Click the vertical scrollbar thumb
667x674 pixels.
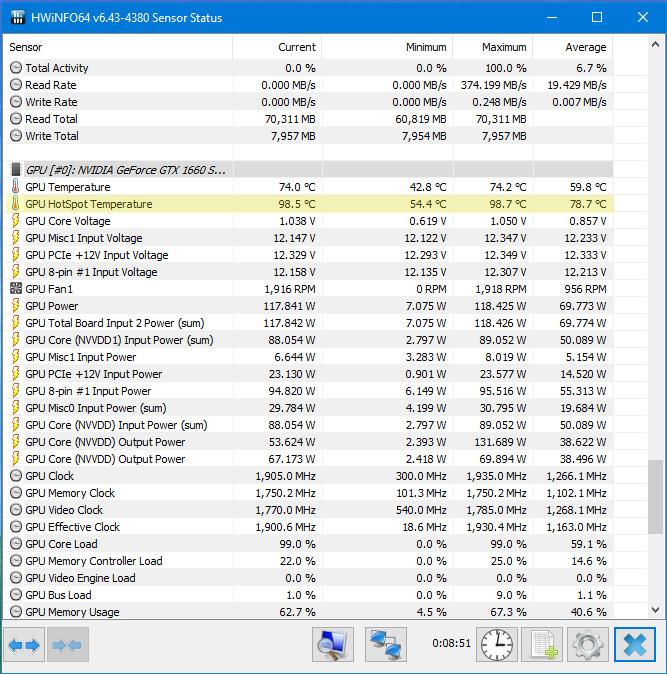pyautogui.click(x=655, y=497)
